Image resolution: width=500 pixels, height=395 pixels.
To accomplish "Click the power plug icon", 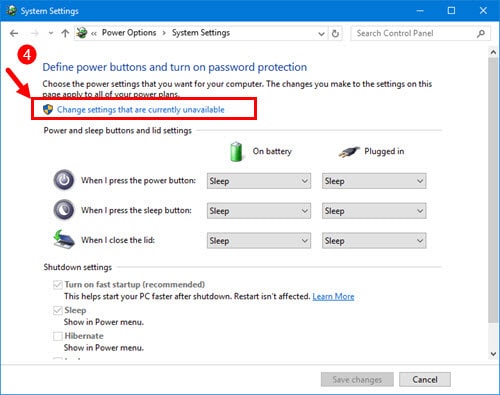I will (x=349, y=152).
